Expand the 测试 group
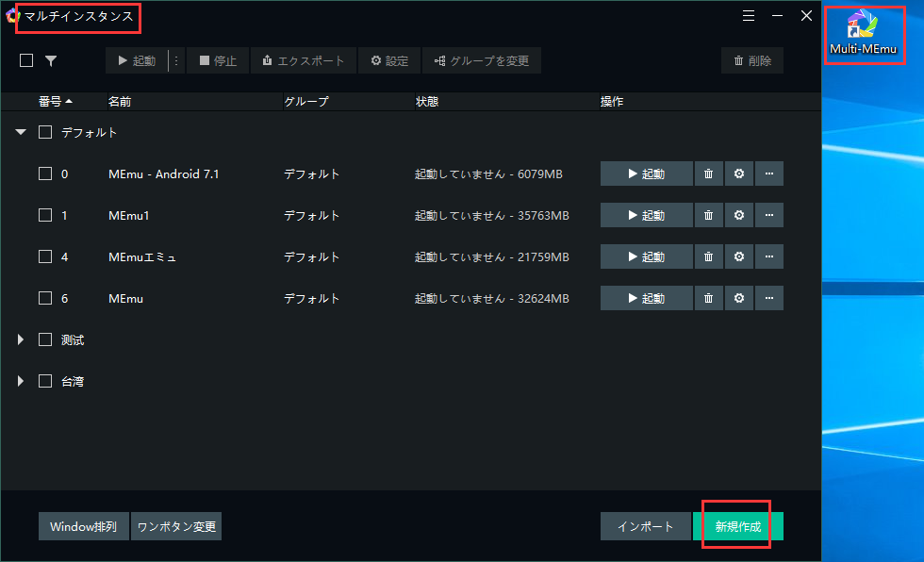 (21, 339)
